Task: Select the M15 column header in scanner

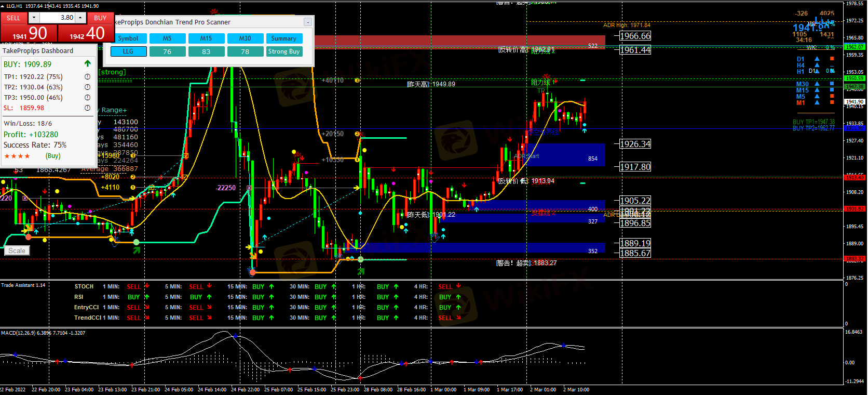Action: 206,38
